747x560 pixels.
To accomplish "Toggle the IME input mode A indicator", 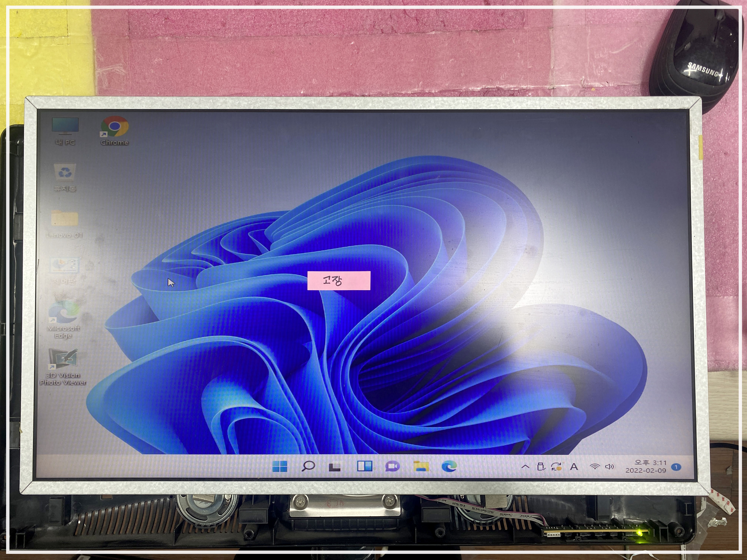I will point(574,467).
